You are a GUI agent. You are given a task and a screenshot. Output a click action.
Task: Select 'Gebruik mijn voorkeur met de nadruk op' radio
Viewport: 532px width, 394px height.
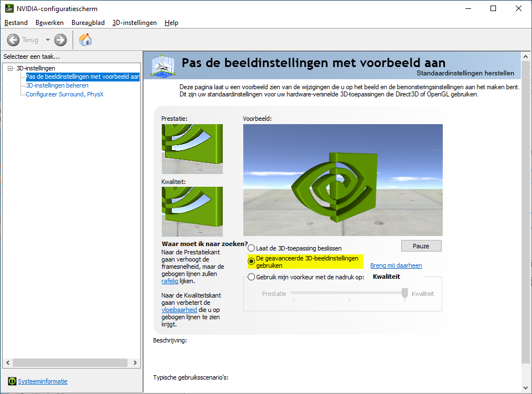(x=251, y=277)
